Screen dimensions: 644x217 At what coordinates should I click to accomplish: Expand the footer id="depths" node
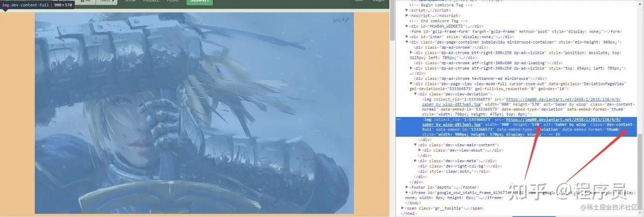point(408,187)
